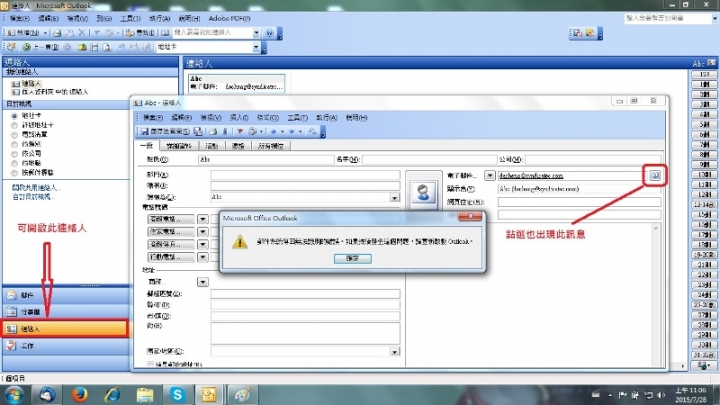The width and height of the screenshot is (720, 405).
Task: Click OK button in Outlook error dialog
Action: [353, 259]
